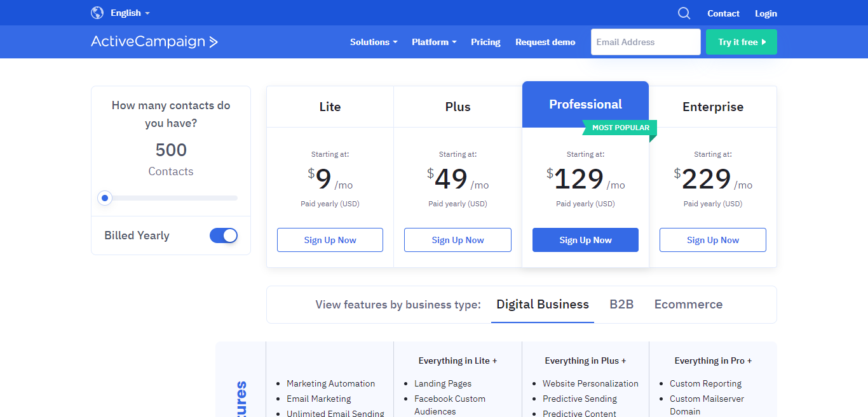Screen dimensions: 868x417
Task: Click the Custom Mailserver Domain feature
Action: pyautogui.click(x=707, y=405)
